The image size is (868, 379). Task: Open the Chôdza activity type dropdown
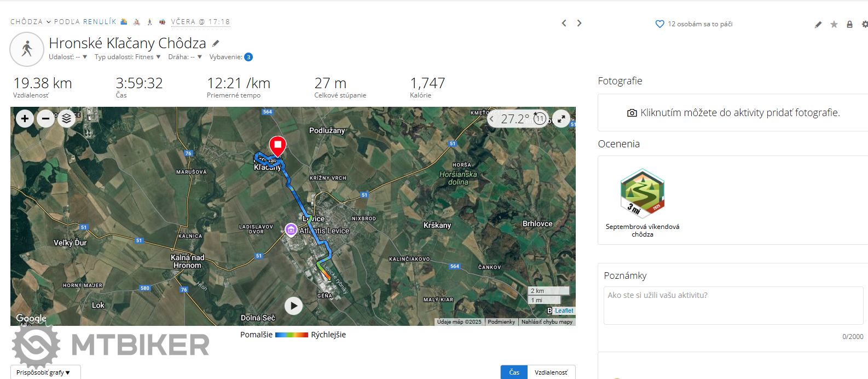point(31,22)
